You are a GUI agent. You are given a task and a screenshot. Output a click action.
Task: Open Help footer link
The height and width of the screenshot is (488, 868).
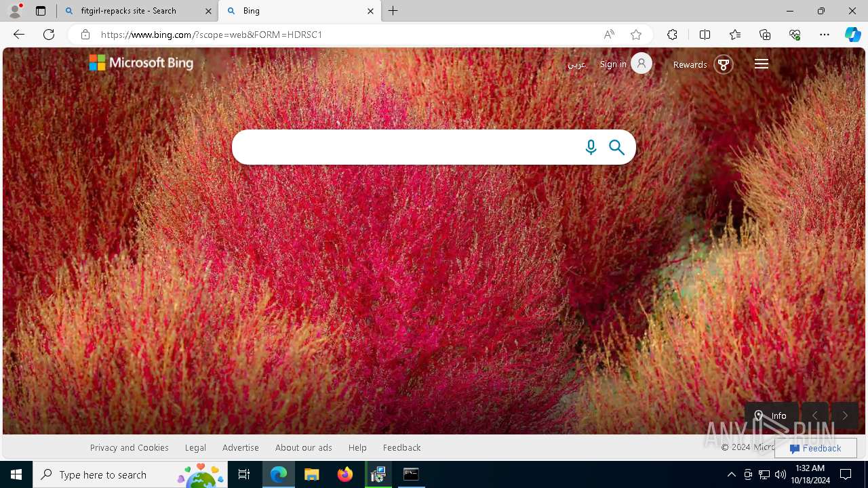coord(357,447)
